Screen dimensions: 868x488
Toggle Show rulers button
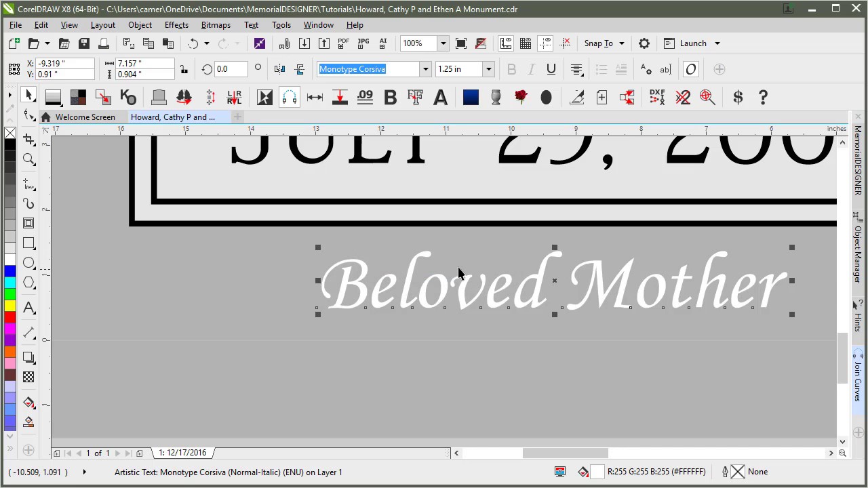[x=506, y=43]
